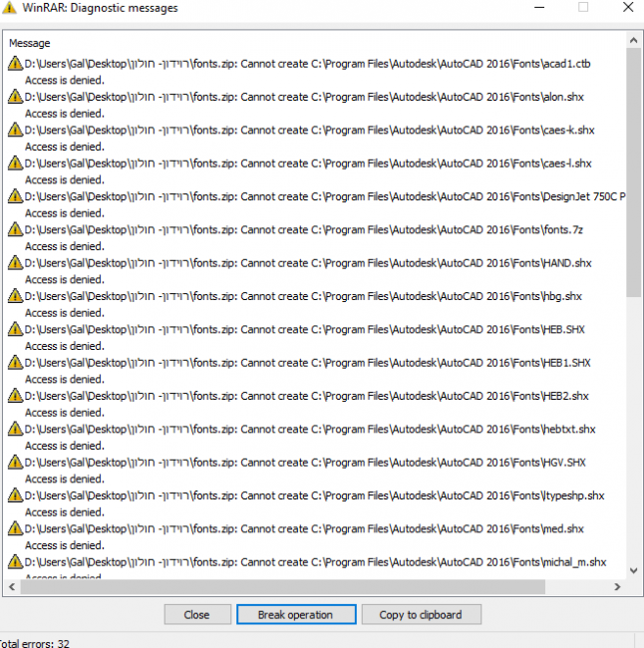Viewport: 644px width, 648px height.
Task: Click the vertical scrollbar thumb
Action: [x=633, y=171]
